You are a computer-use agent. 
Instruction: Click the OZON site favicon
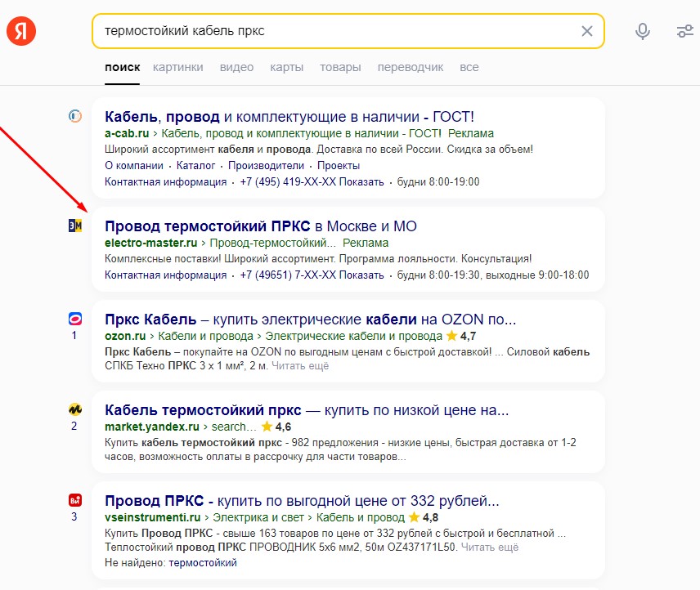(74, 319)
